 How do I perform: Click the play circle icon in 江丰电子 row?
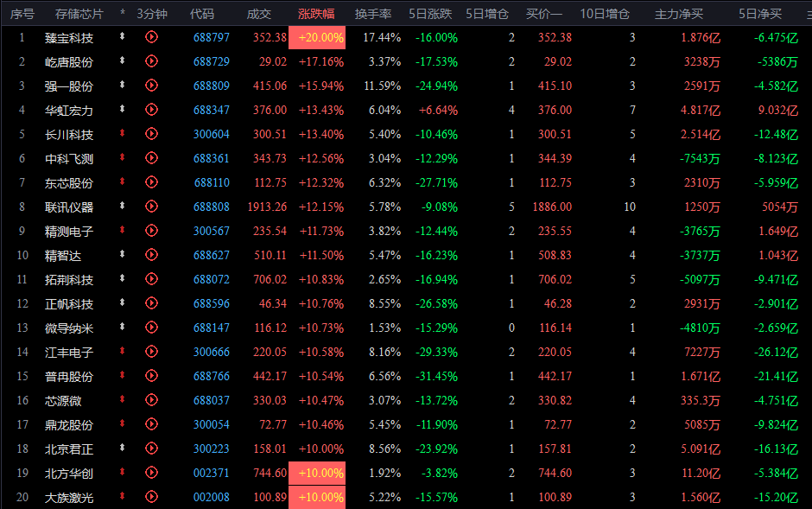tap(151, 352)
